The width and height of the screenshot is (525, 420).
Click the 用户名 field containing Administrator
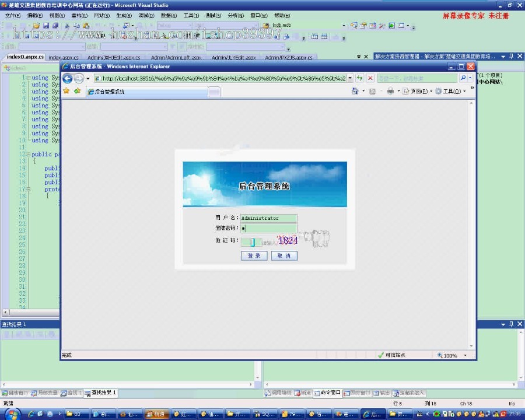tap(268, 218)
